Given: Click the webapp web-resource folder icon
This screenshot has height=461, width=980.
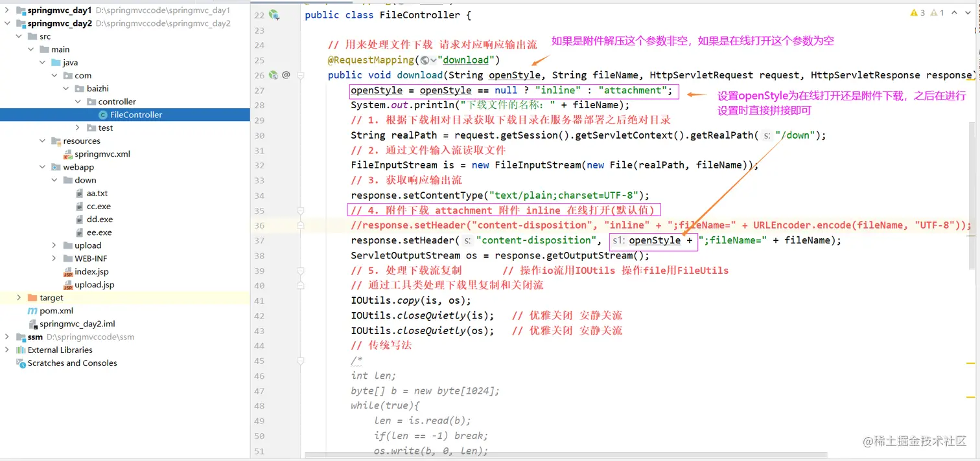Looking at the screenshot, I should coord(56,167).
